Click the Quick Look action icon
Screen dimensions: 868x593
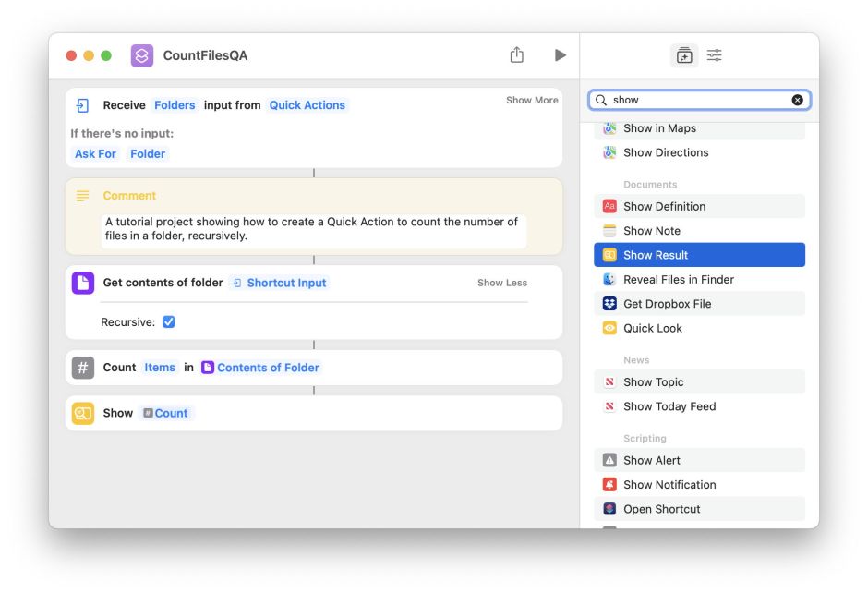coord(610,328)
